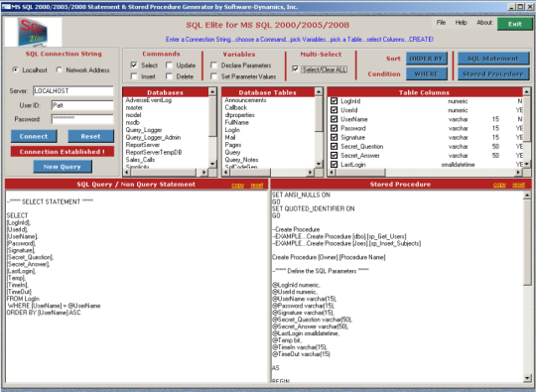The image size is (536, 392).
Task: Check the Set Parameter Values option
Action: (214, 76)
